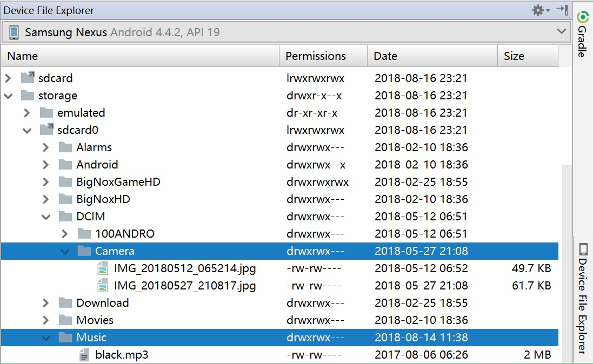Click the Samsung Nexus device icon

(15, 31)
